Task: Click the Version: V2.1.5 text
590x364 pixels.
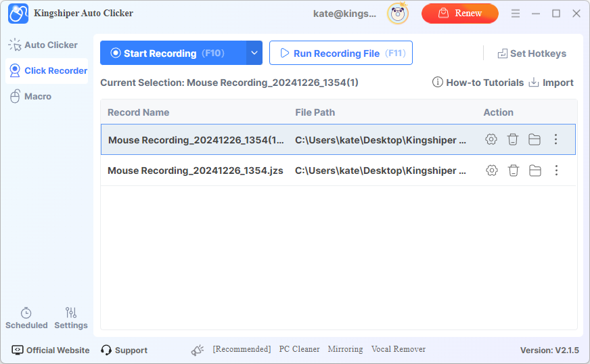Action: point(549,350)
